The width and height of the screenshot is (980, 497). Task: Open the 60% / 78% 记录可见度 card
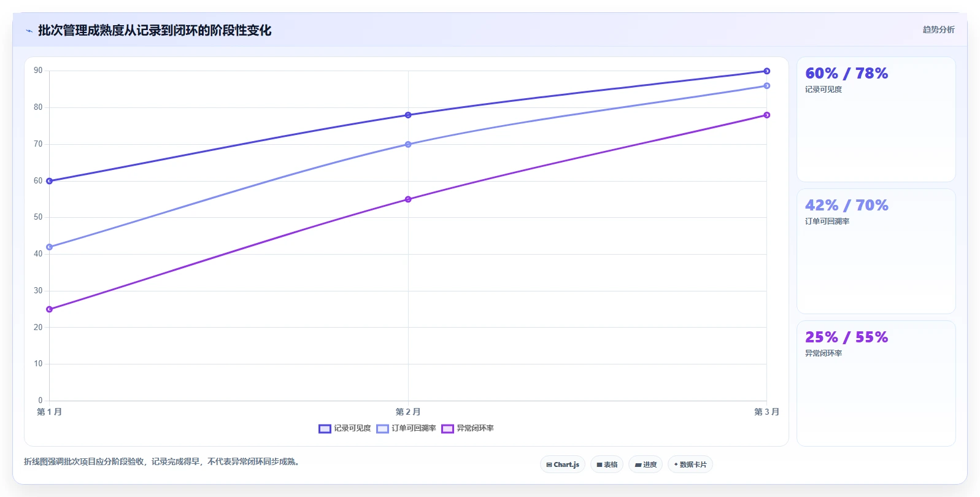click(876, 120)
